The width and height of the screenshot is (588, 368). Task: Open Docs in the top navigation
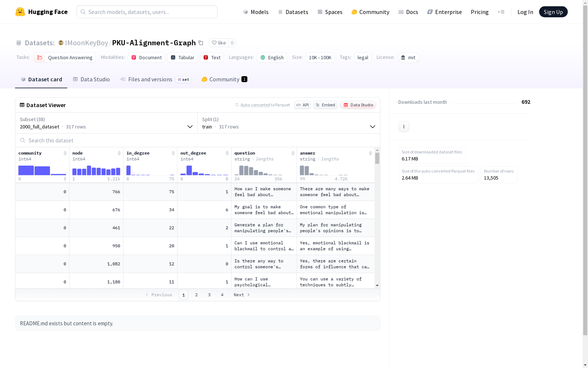pyautogui.click(x=408, y=12)
